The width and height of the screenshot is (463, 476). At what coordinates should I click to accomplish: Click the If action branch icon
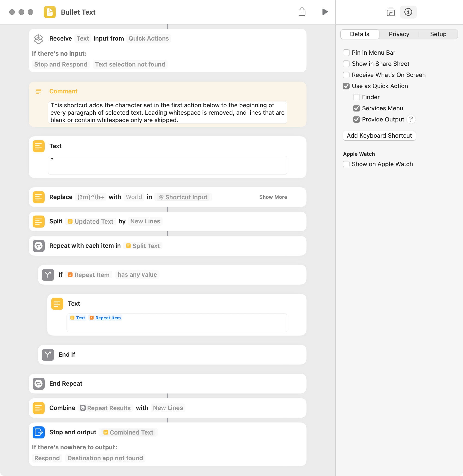(48, 275)
